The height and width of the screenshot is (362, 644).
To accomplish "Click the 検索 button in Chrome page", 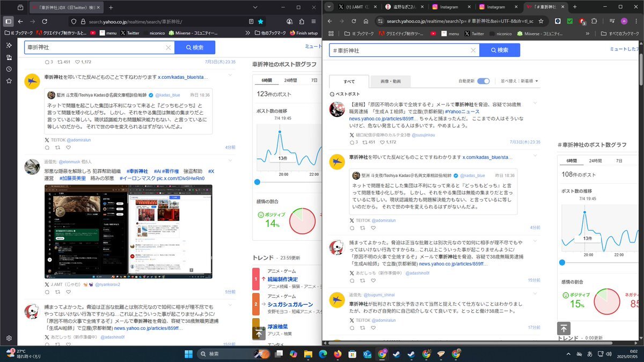I will coord(500,50).
